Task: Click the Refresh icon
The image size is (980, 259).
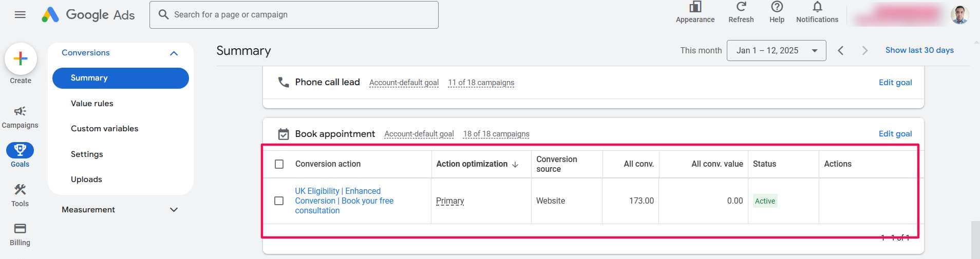Action: [741, 7]
